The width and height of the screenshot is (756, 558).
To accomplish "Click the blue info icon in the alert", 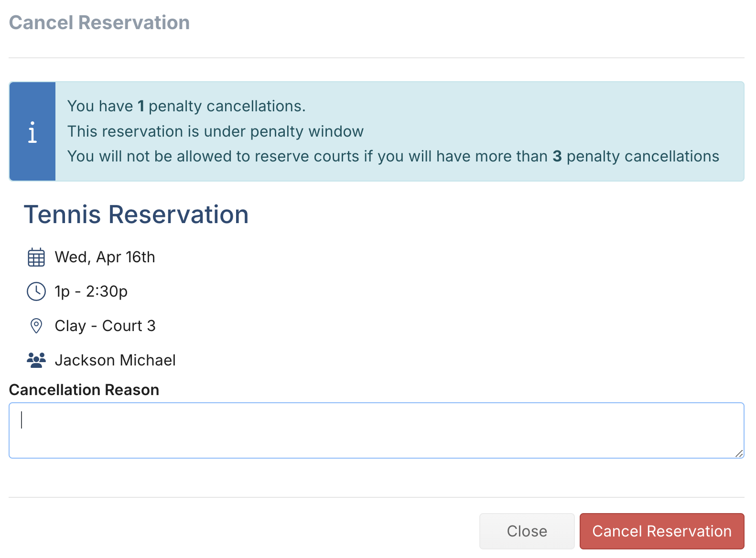I will click(x=32, y=132).
